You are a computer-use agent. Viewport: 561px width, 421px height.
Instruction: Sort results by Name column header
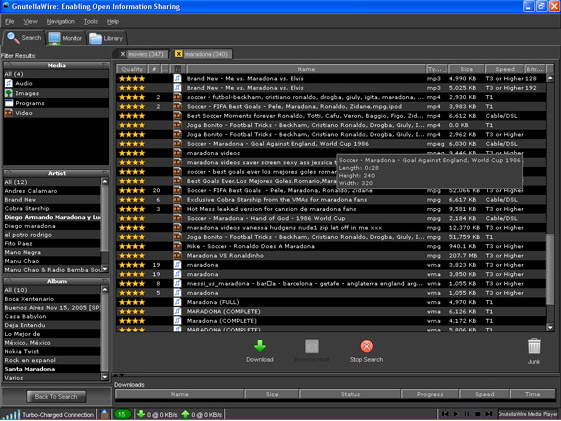306,69
